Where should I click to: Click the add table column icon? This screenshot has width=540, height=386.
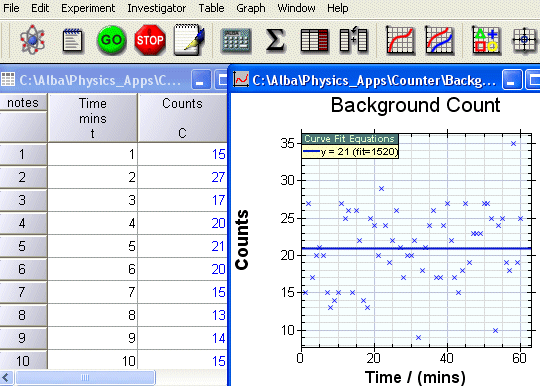[x=353, y=40]
